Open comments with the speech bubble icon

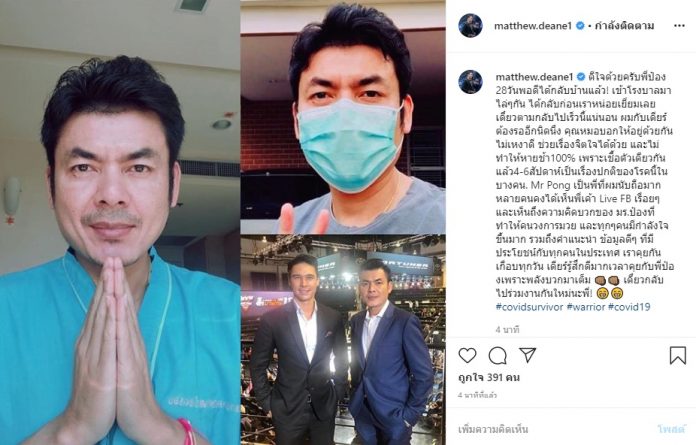pos(497,355)
